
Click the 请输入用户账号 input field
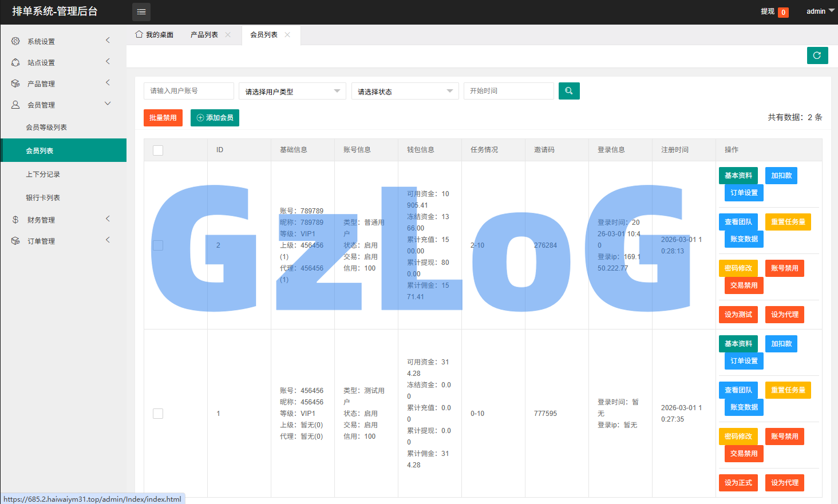pyautogui.click(x=188, y=91)
